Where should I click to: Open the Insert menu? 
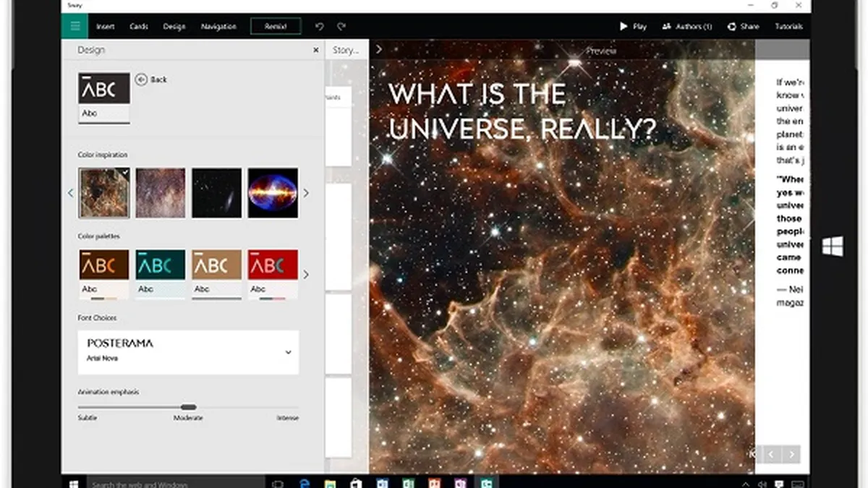106,27
